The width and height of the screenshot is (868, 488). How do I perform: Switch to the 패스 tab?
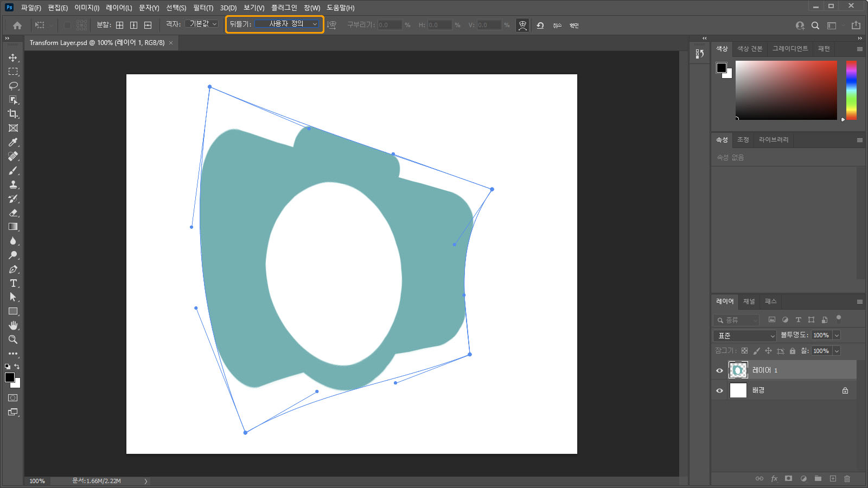click(x=770, y=301)
